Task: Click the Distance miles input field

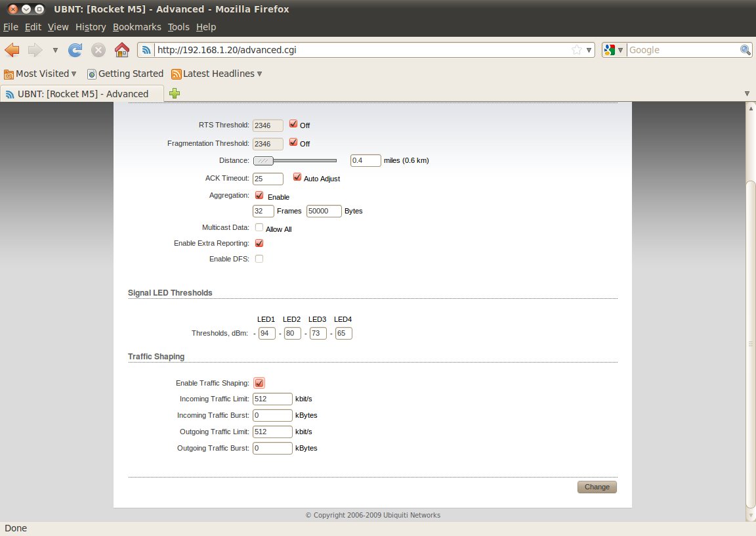Action: [x=366, y=161]
